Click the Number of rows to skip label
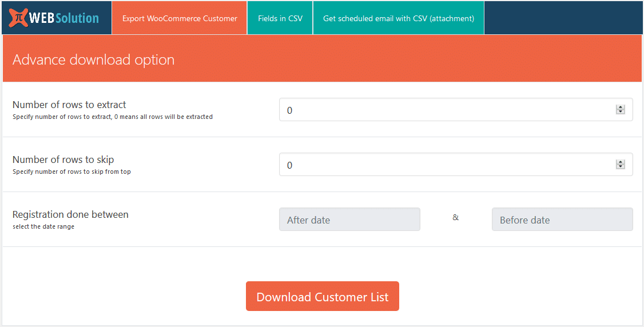 pos(63,159)
